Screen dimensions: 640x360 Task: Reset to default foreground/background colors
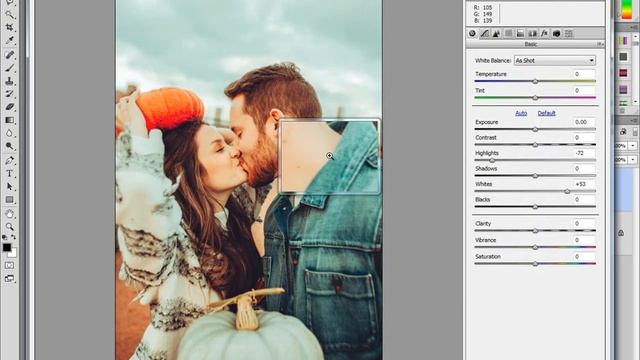tap(5, 237)
